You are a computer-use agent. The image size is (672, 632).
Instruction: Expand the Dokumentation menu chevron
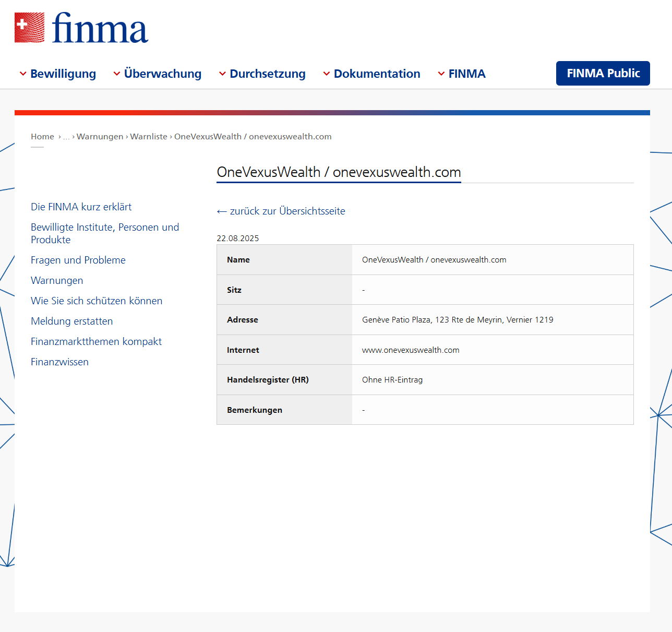(x=327, y=74)
